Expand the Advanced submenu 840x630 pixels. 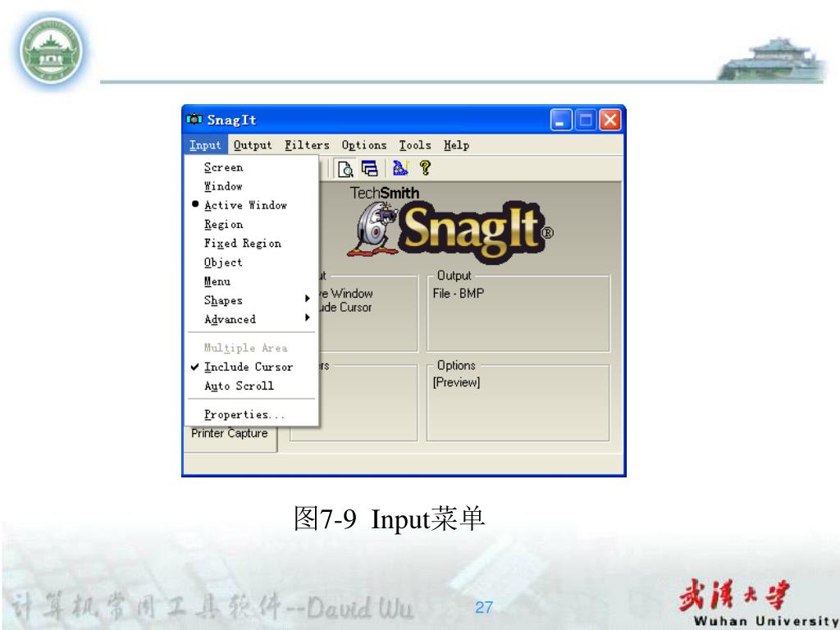(252, 319)
